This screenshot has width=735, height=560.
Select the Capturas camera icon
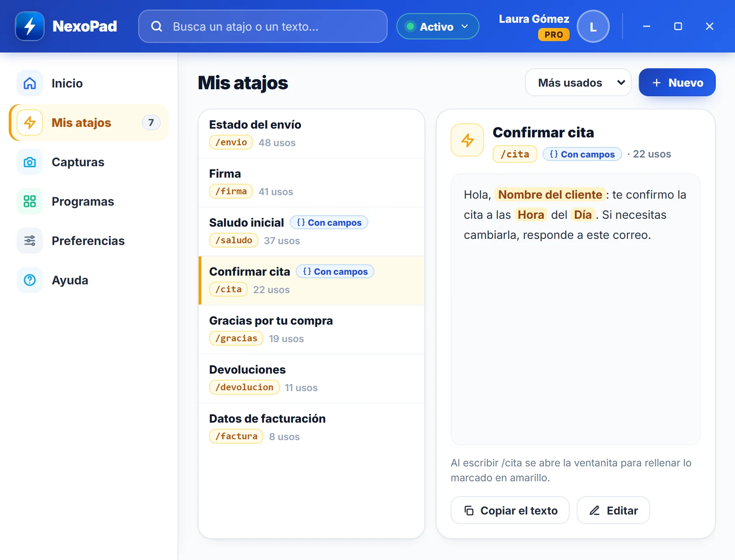(30, 162)
